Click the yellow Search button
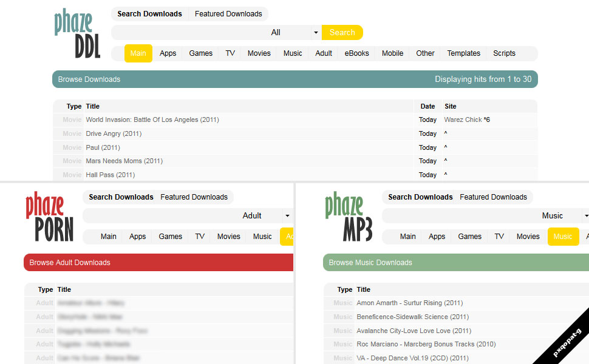The image size is (589, 364). (x=342, y=33)
